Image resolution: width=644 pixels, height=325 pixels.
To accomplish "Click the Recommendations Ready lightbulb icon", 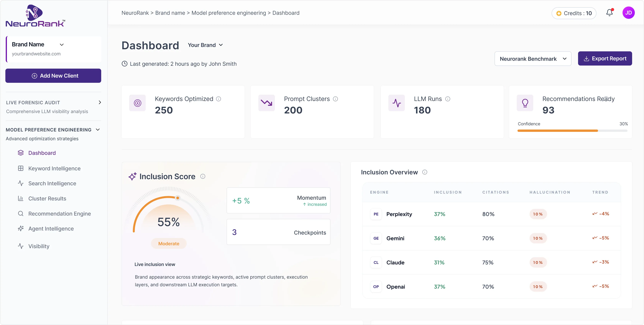I will coord(525,103).
